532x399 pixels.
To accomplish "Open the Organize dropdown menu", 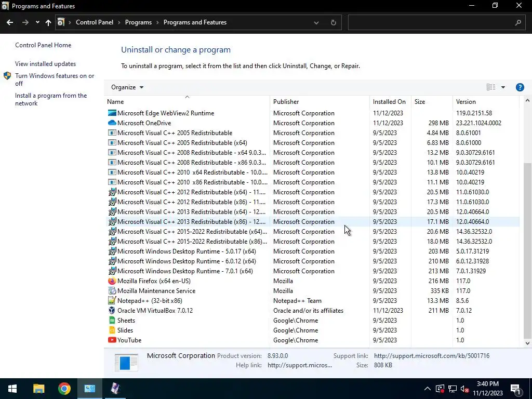I will pos(127,87).
